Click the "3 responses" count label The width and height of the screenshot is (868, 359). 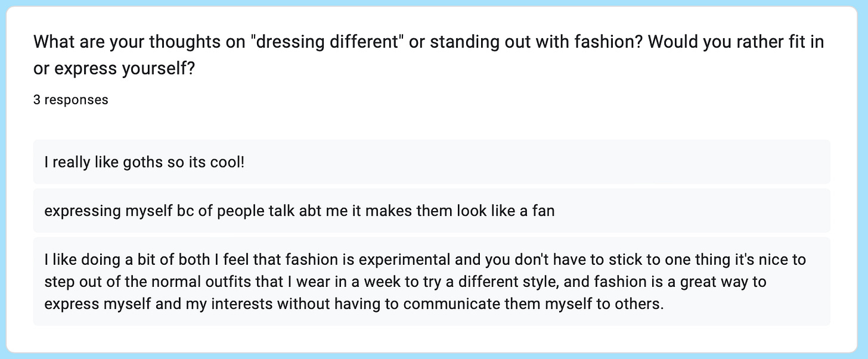pos(71,100)
